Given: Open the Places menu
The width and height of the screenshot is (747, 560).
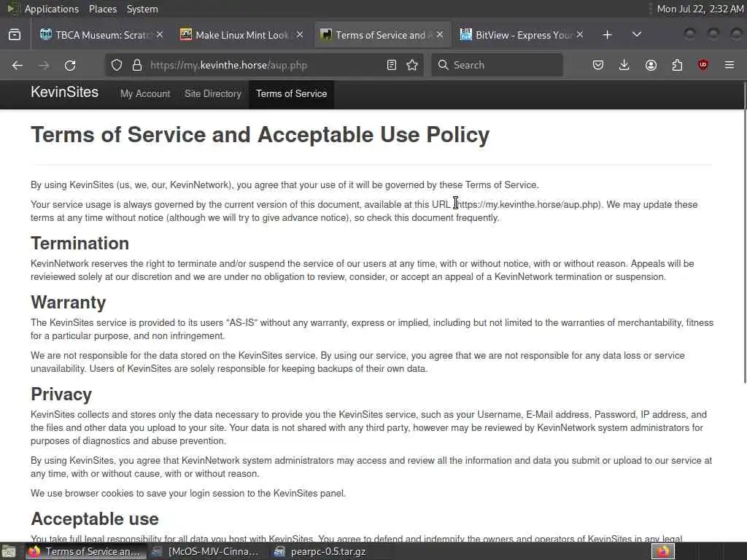Looking at the screenshot, I should tap(102, 9).
